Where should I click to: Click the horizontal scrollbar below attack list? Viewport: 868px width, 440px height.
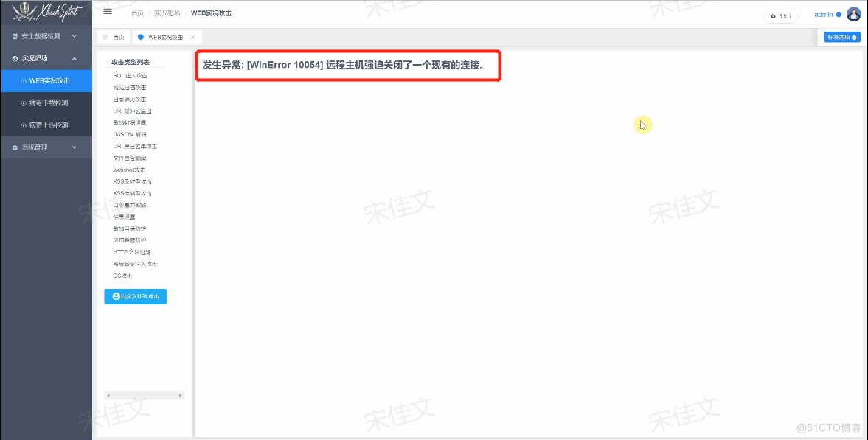point(144,395)
